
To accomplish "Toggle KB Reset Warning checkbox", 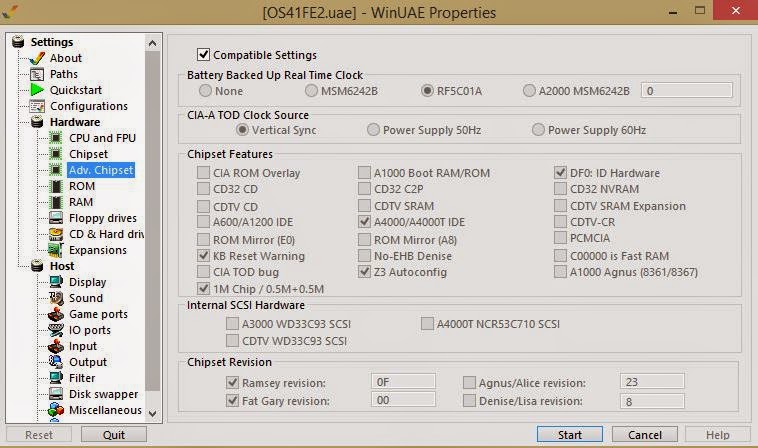I will (x=204, y=256).
